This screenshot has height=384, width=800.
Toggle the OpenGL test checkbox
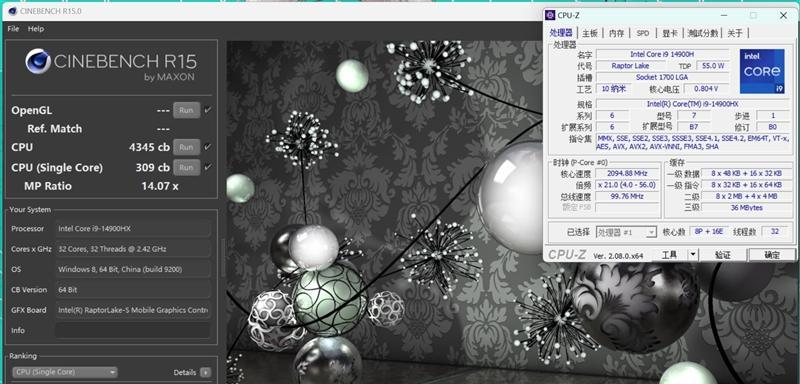(x=208, y=110)
